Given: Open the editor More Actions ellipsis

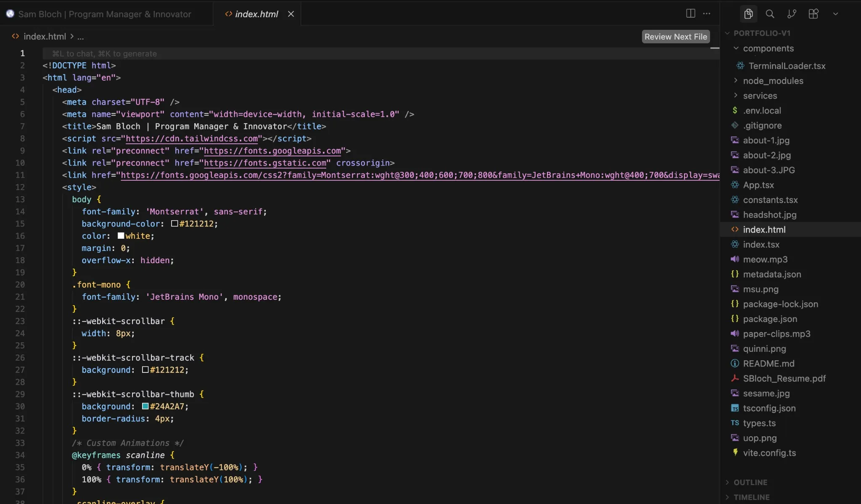Looking at the screenshot, I should pyautogui.click(x=707, y=13).
